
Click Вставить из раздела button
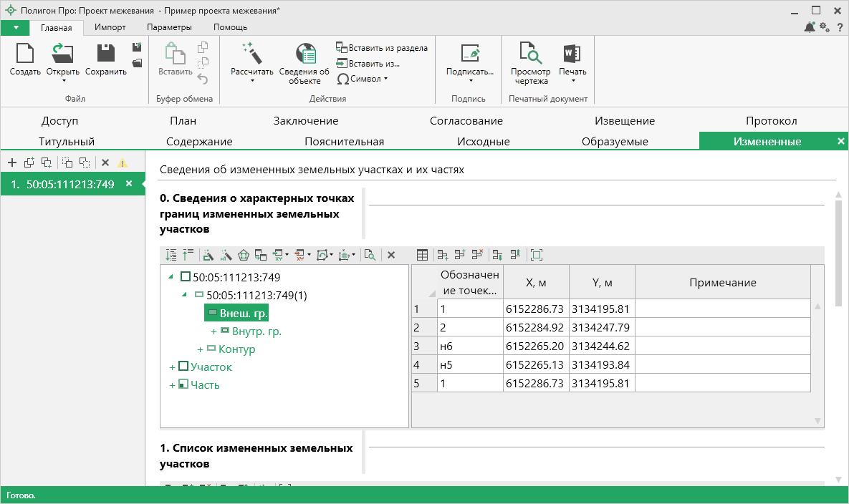pyautogui.click(x=382, y=48)
